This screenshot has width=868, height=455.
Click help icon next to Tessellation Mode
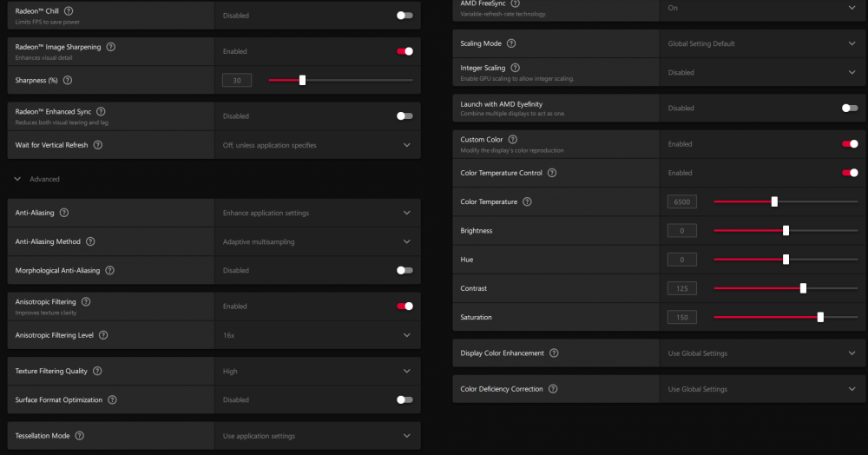point(80,435)
